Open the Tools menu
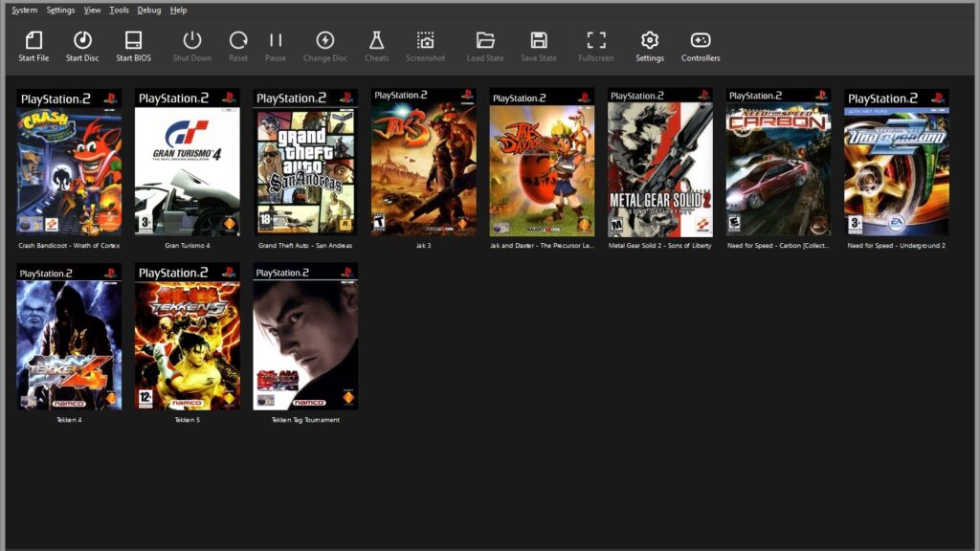This screenshot has width=980, height=551. (118, 10)
